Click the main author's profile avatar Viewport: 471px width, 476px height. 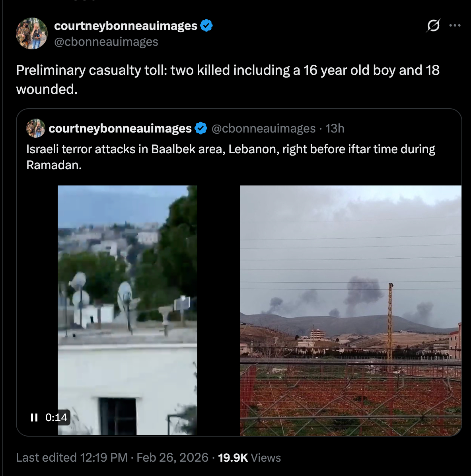point(31,33)
